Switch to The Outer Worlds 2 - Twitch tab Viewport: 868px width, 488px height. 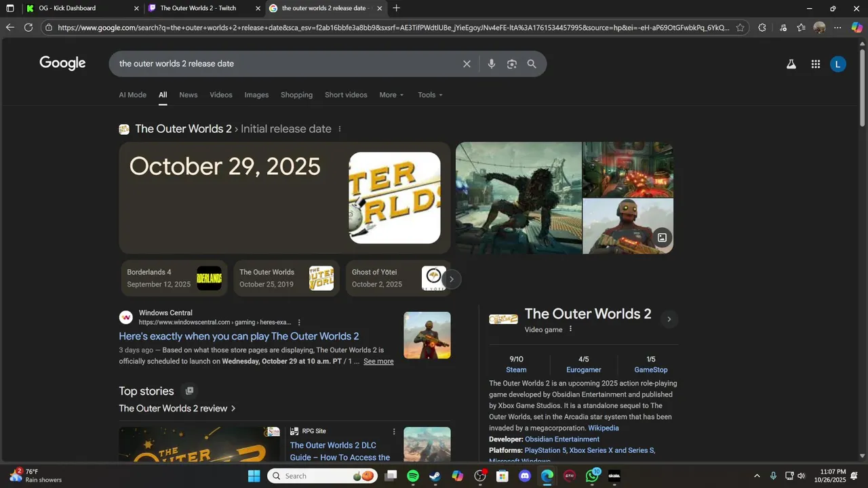pyautogui.click(x=203, y=8)
